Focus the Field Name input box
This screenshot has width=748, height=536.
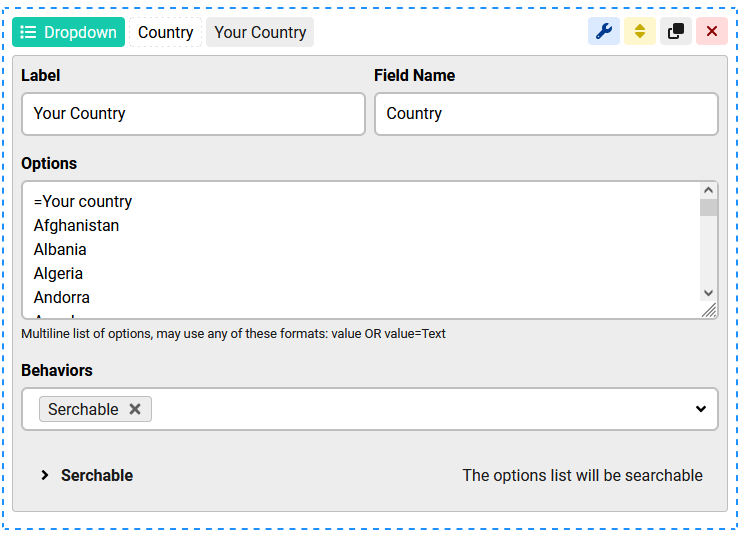[x=546, y=114]
